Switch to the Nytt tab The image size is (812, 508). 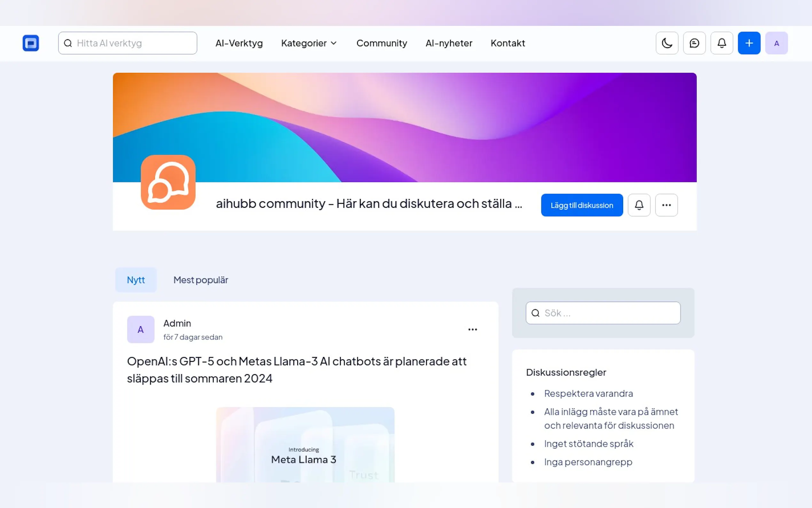point(136,280)
